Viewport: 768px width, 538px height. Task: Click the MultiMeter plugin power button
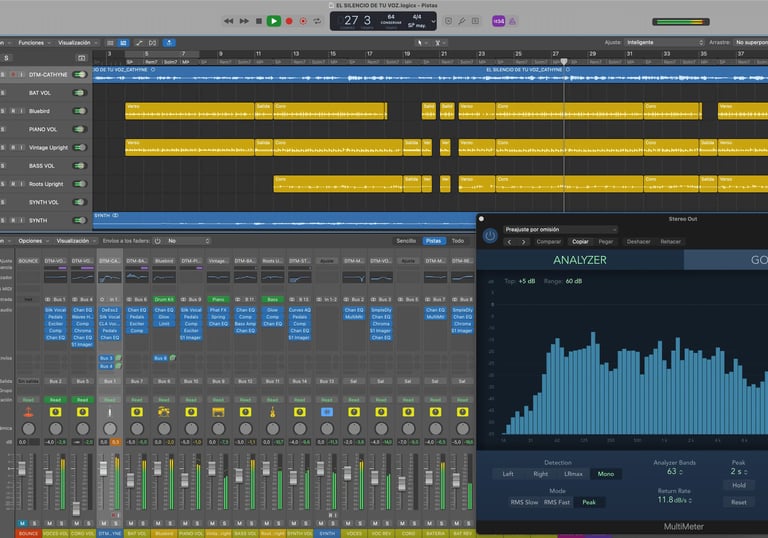click(x=490, y=235)
